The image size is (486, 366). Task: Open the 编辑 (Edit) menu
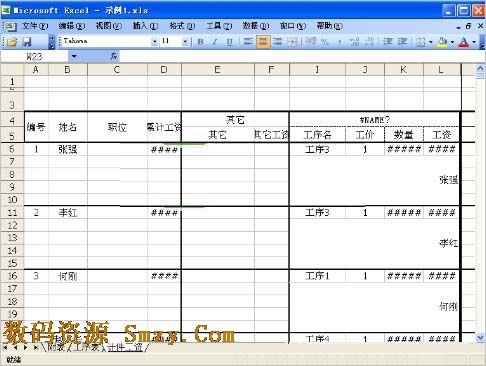pos(72,26)
